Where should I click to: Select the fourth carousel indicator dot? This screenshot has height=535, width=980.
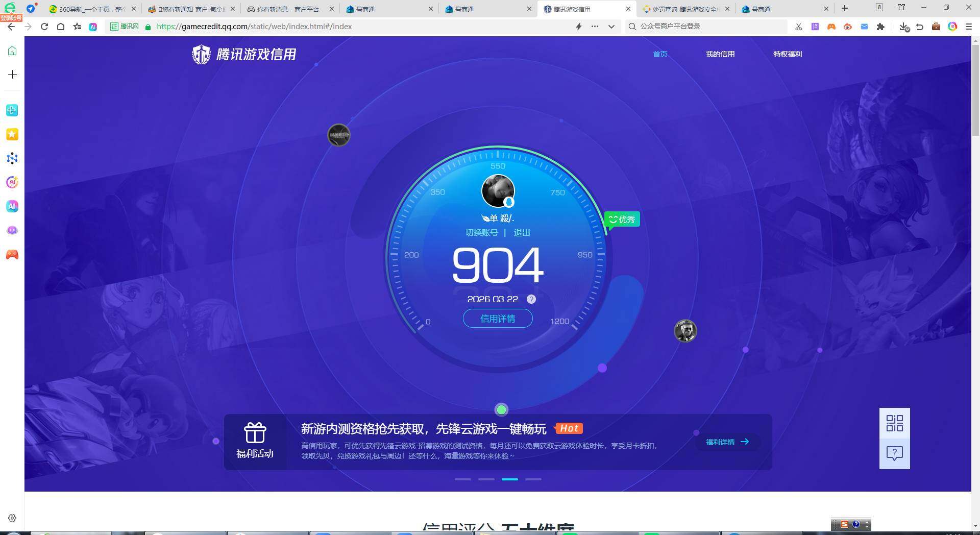(x=533, y=479)
